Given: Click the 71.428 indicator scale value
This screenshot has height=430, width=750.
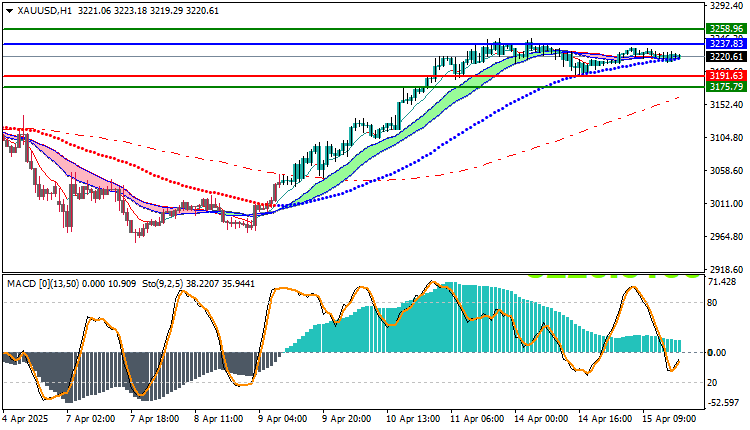Looking at the screenshot, I should (722, 282).
